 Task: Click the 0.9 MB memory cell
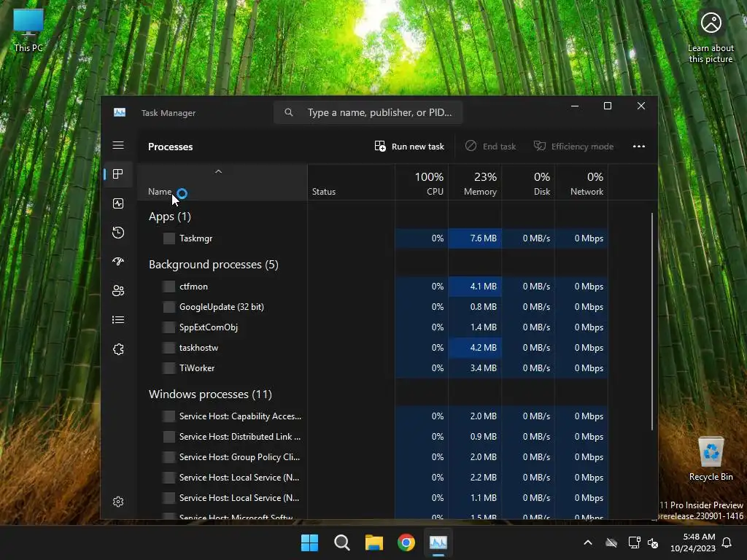(x=475, y=437)
